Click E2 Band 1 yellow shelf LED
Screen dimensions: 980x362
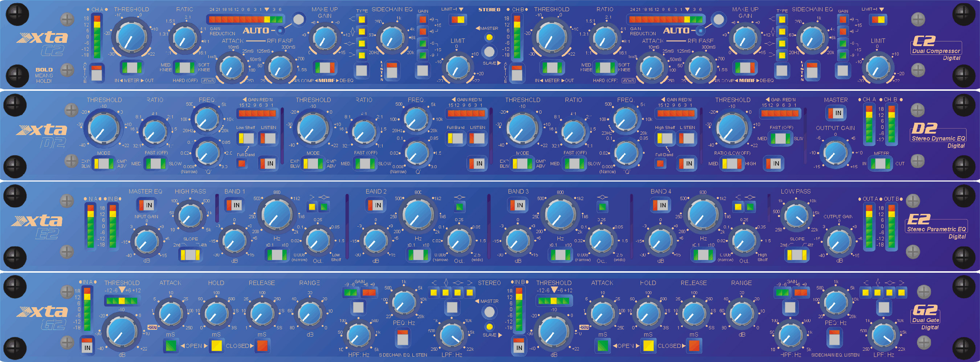pos(312,207)
